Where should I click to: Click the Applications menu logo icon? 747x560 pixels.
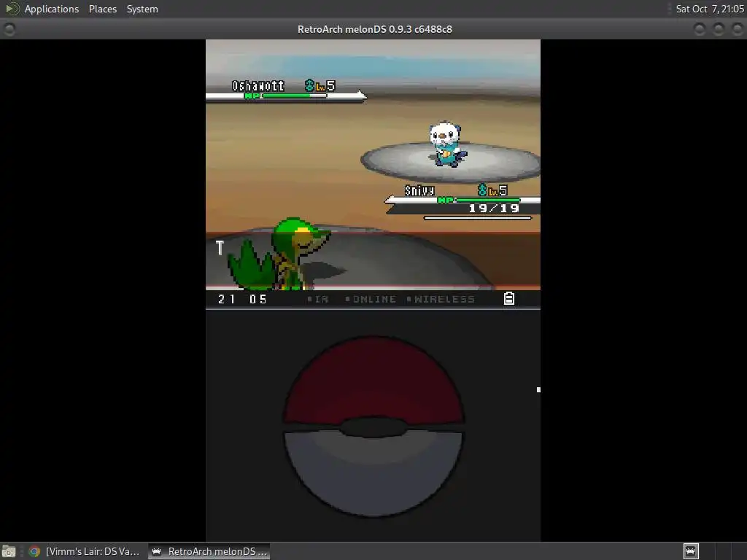pyautogui.click(x=12, y=9)
